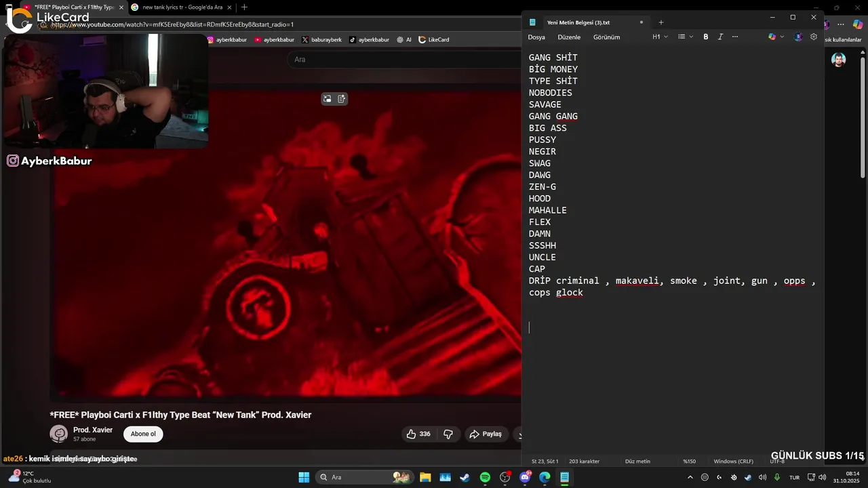868x488 pixels.
Task: Toggle italic formatting in Notepad
Action: pyautogui.click(x=720, y=37)
